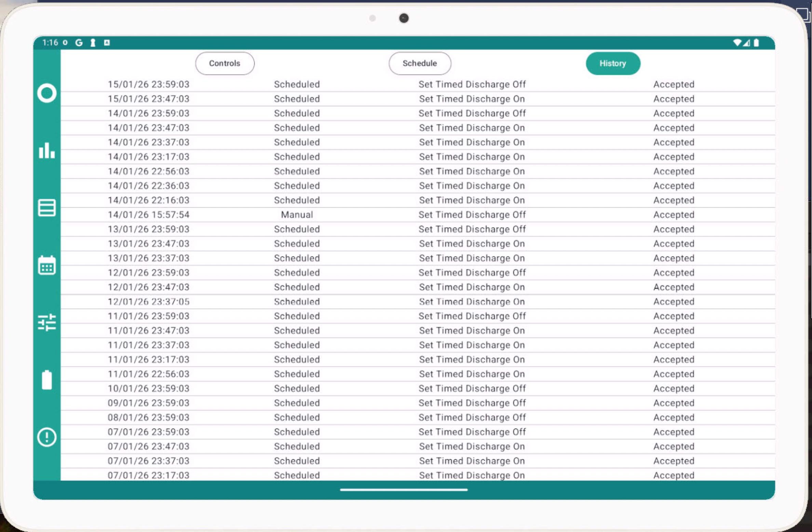Open the exclamation alert sidebar icon
Screen dimensions: 812x532
pos(47,437)
